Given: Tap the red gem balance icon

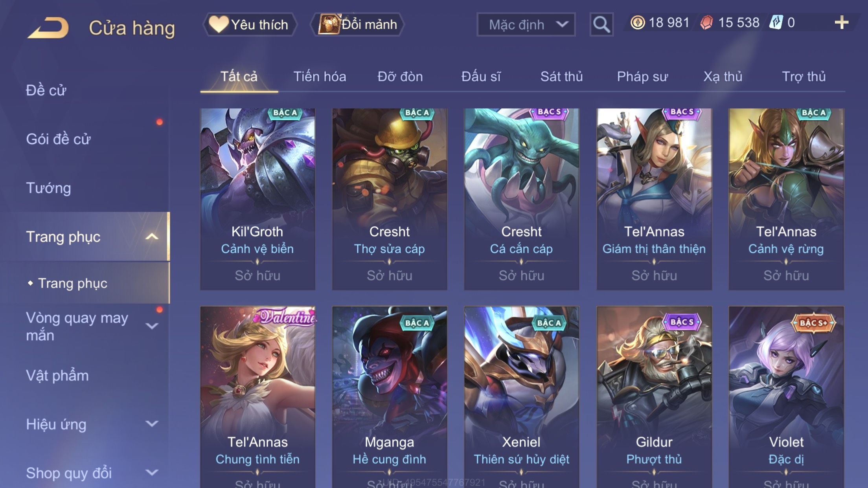Looking at the screenshot, I should (706, 23).
